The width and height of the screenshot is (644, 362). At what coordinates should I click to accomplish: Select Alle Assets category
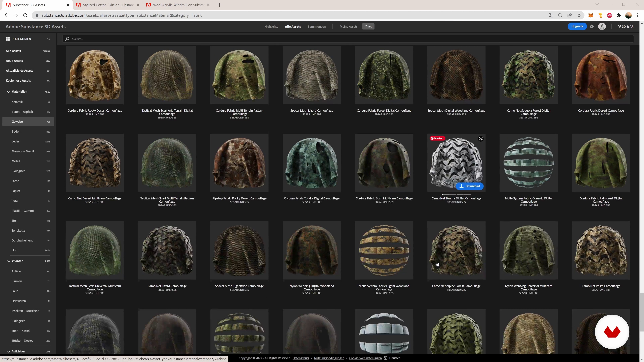point(28,51)
